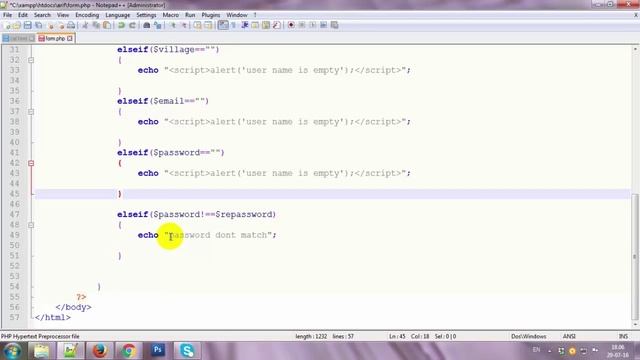Click the scrollbar down arrow in editor
The width and height of the screenshot is (640, 360).
pos(635,324)
